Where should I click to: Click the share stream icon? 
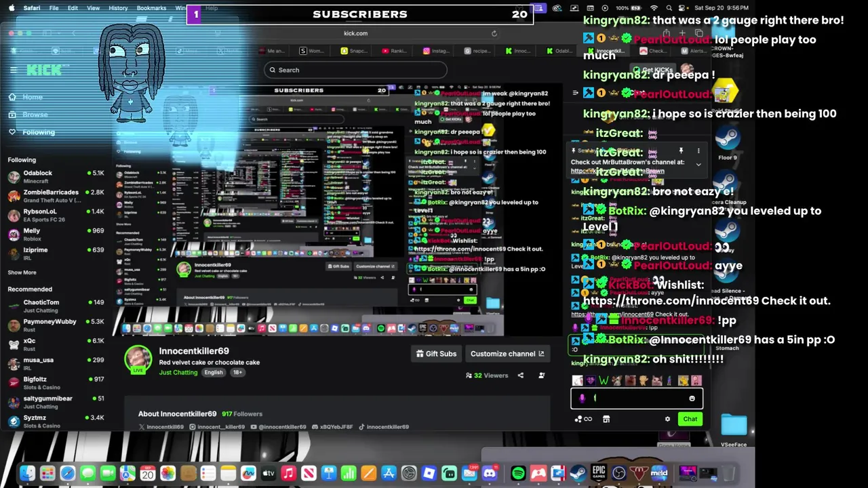click(521, 375)
